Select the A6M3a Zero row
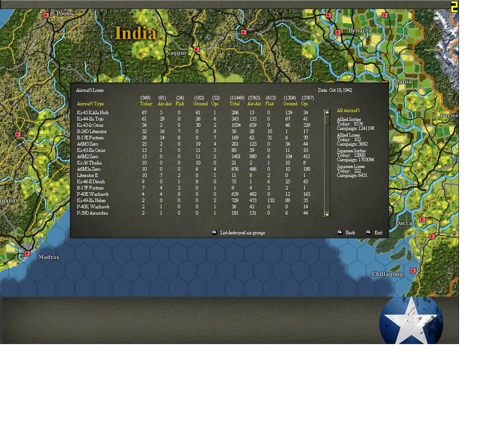 point(193,169)
